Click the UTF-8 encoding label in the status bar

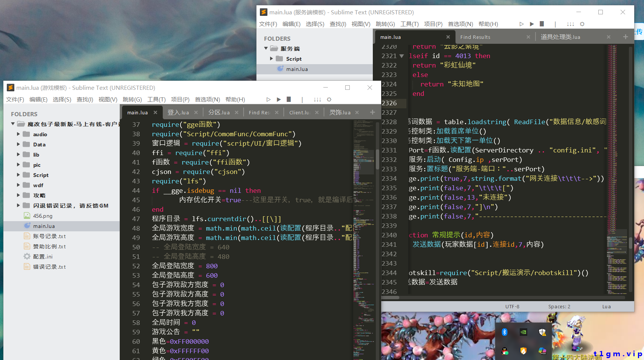pos(512,306)
